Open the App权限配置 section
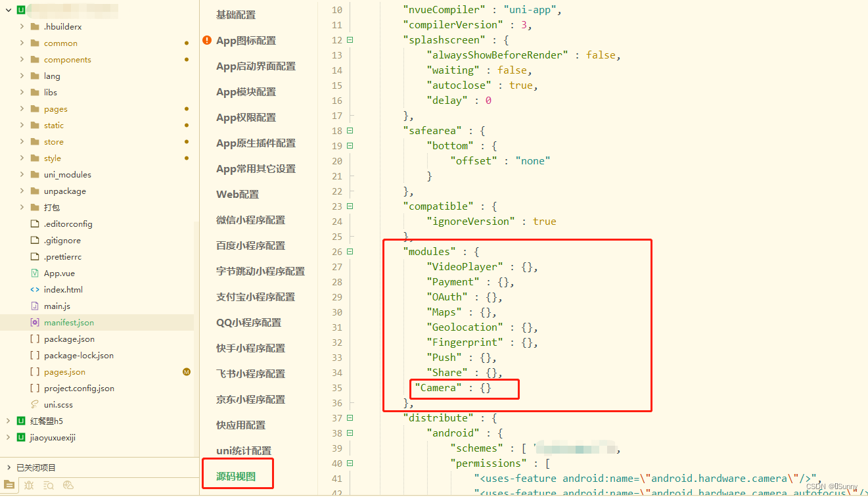This screenshot has width=868, height=497. [x=246, y=118]
